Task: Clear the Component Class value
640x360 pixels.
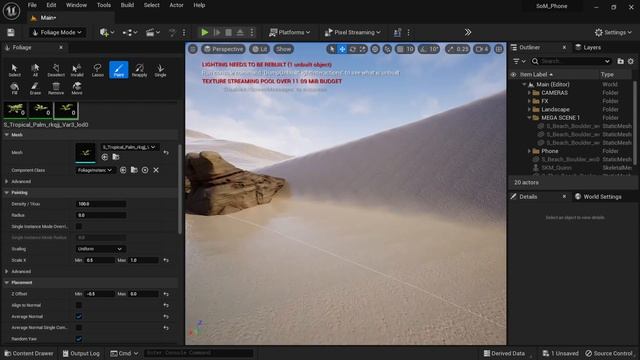Action: point(156,170)
